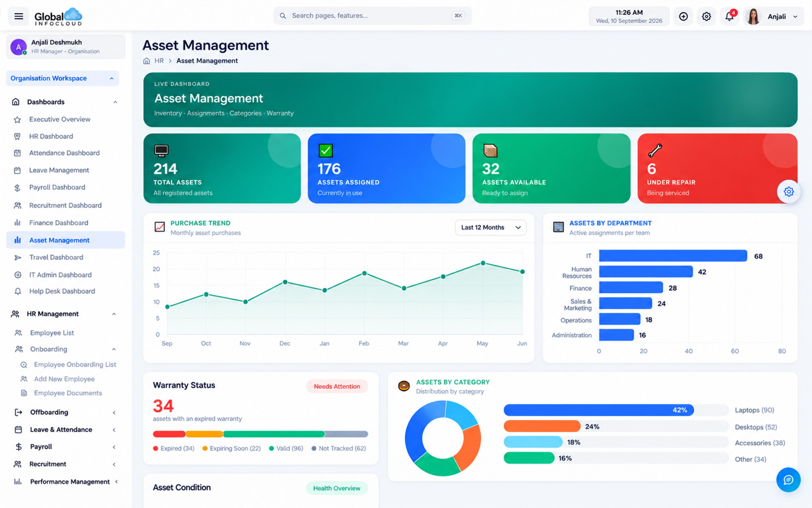Open the Last 12 Months dropdown
Viewport: 812px width, 508px height.
coord(490,228)
